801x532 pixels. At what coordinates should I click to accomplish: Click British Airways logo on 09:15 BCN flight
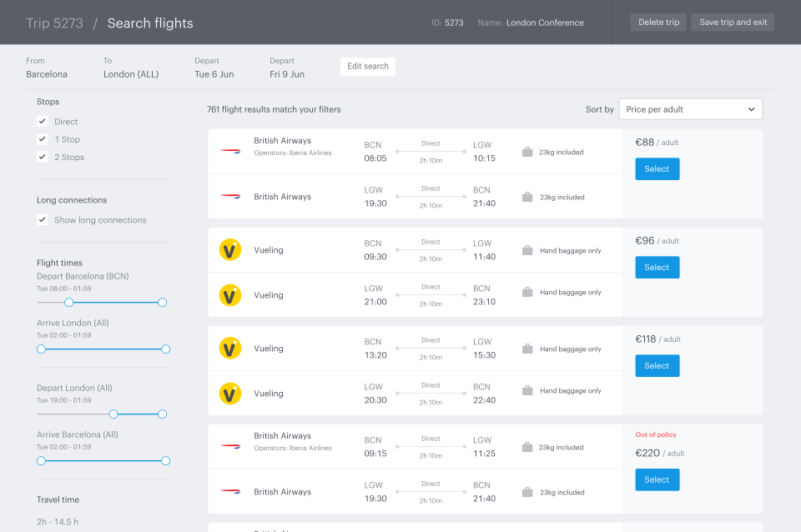230,446
